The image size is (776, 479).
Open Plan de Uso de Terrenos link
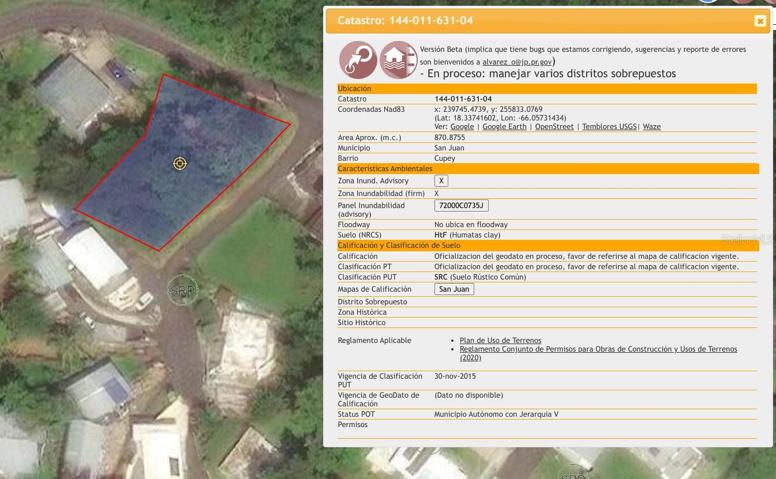(x=500, y=340)
